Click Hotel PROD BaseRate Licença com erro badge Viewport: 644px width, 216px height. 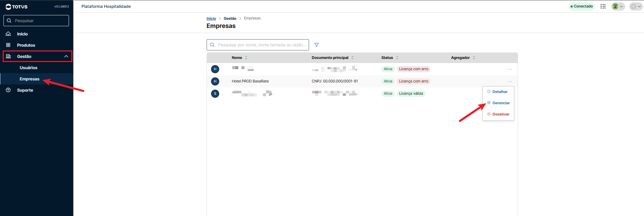click(414, 81)
